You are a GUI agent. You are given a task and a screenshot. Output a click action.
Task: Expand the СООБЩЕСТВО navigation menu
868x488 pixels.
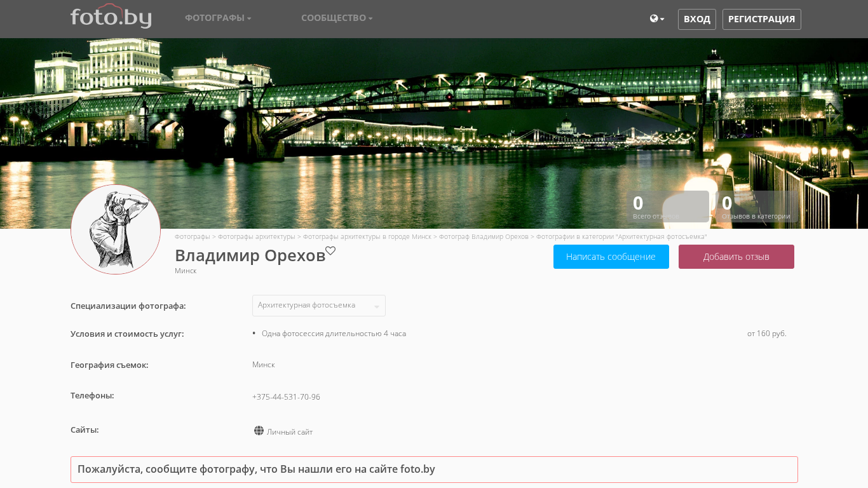[x=337, y=18]
